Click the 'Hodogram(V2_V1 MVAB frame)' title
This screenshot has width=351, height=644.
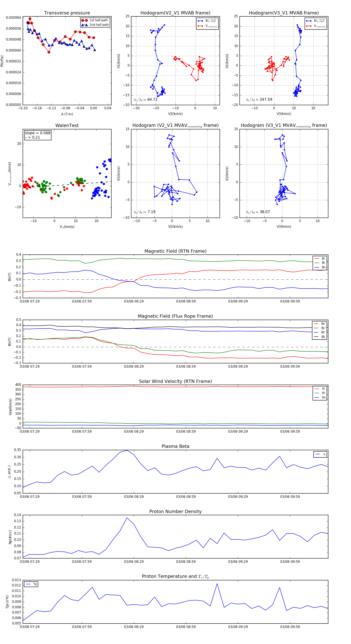(x=175, y=13)
